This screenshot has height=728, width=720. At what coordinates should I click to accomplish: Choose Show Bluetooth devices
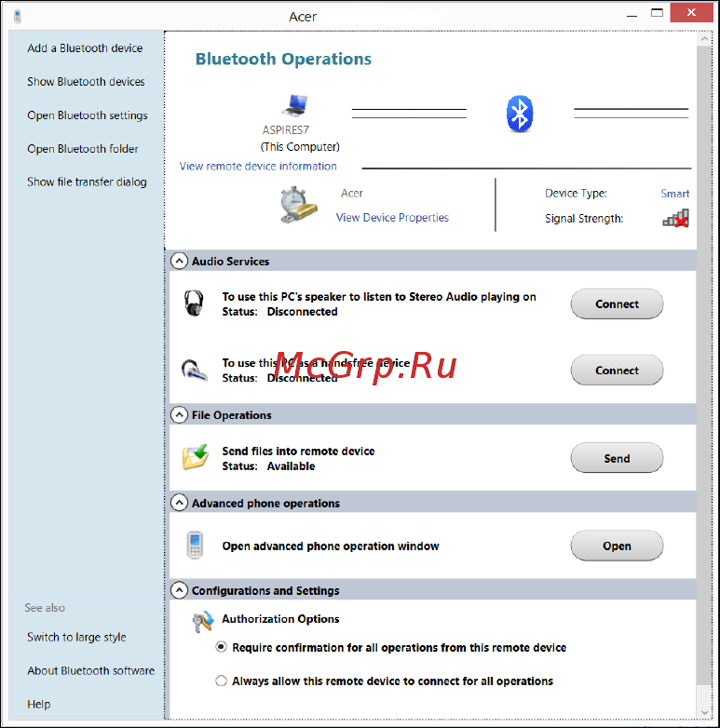click(x=86, y=81)
